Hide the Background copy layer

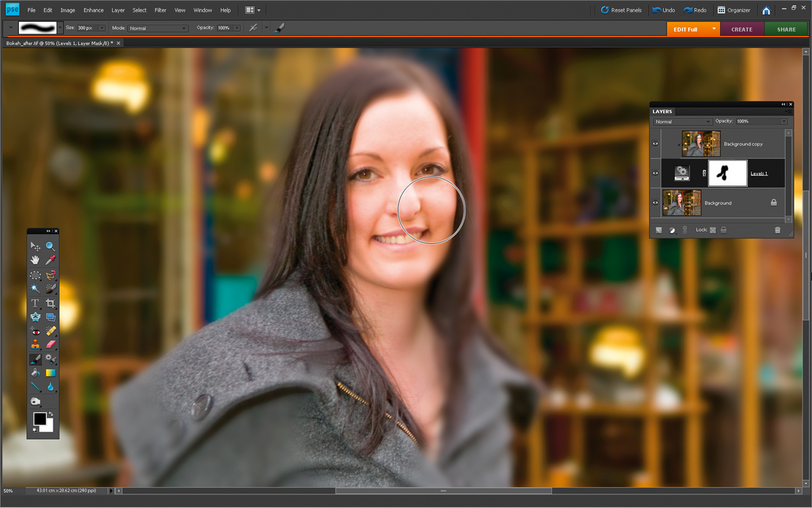(x=655, y=144)
